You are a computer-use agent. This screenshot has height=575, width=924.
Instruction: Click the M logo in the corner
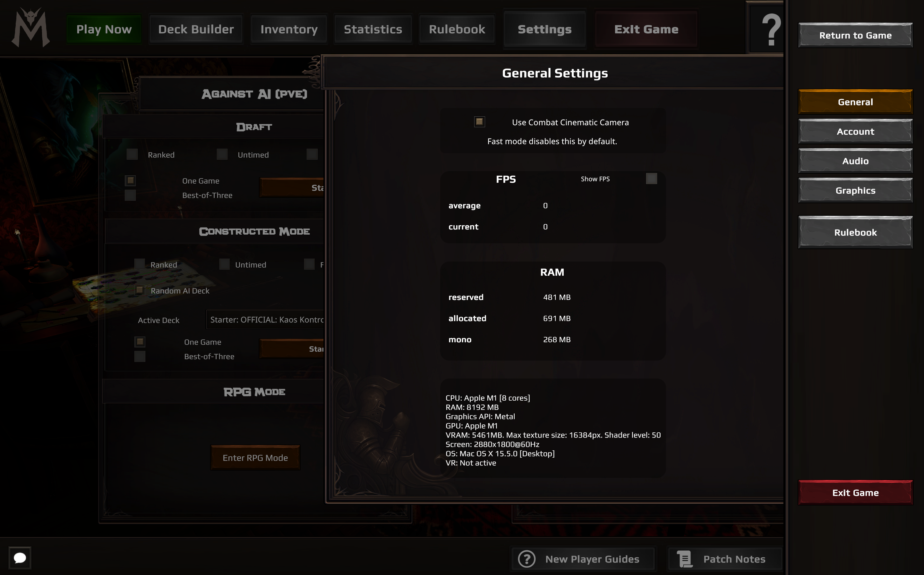30,27
